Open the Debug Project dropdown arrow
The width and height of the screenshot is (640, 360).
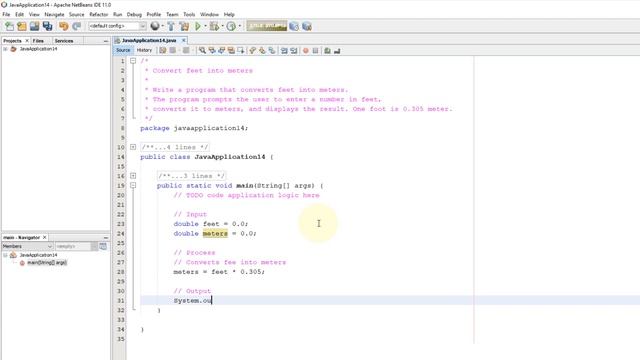[222, 27]
